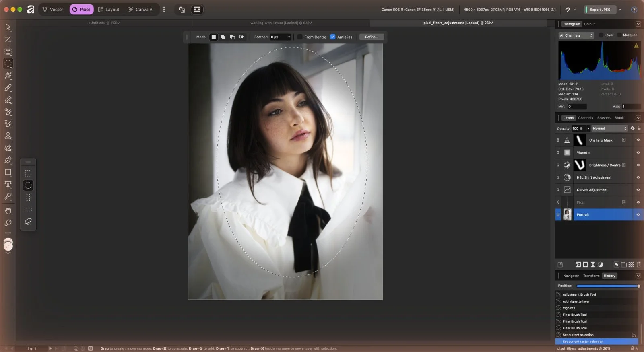The image size is (644, 352).
Task: Switch to the Layout studio
Action: click(109, 10)
